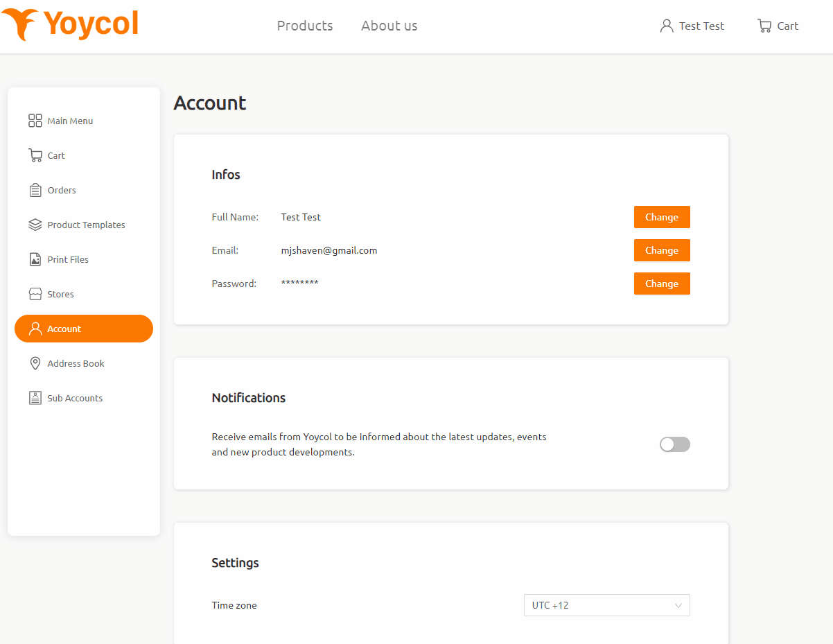Open Product Templates from the sidebar
Image resolution: width=833 pixels, height=644 pixels.
(35, 224)
